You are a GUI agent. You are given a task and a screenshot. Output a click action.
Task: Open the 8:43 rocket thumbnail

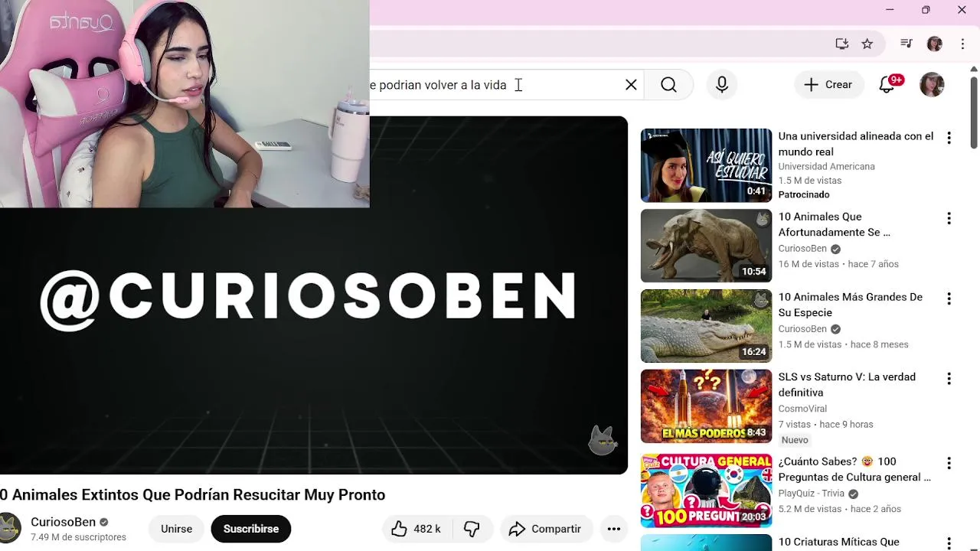coord(706,406)
